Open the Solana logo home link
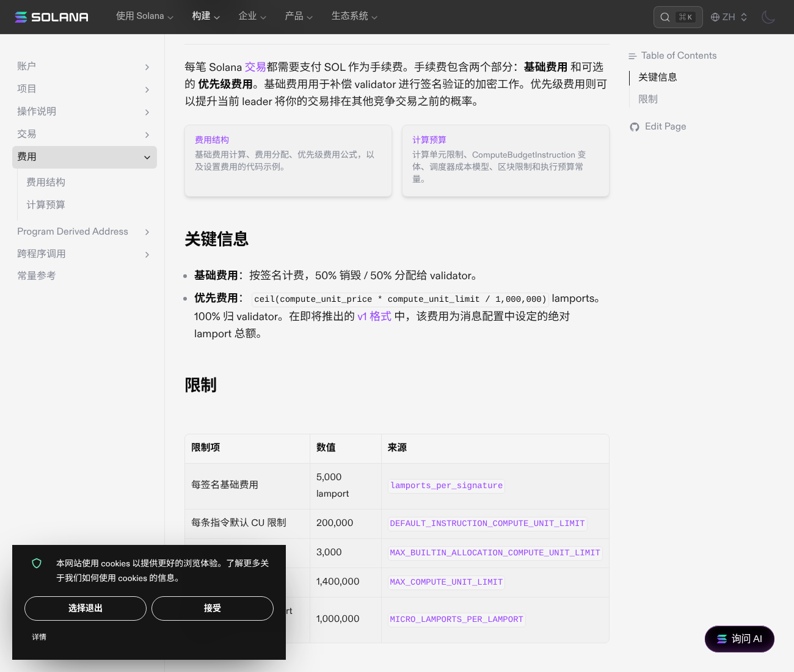The image size is (794, 672). point(51,17)
